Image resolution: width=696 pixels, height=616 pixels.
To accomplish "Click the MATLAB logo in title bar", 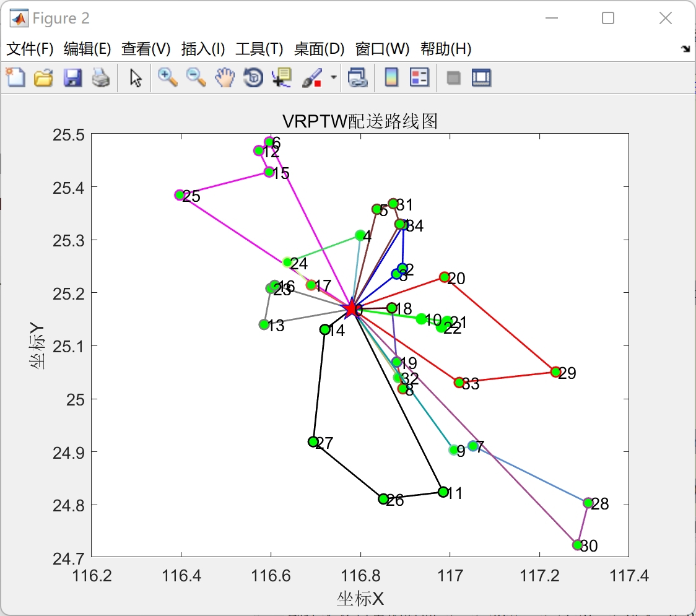I will pos(19,18).
